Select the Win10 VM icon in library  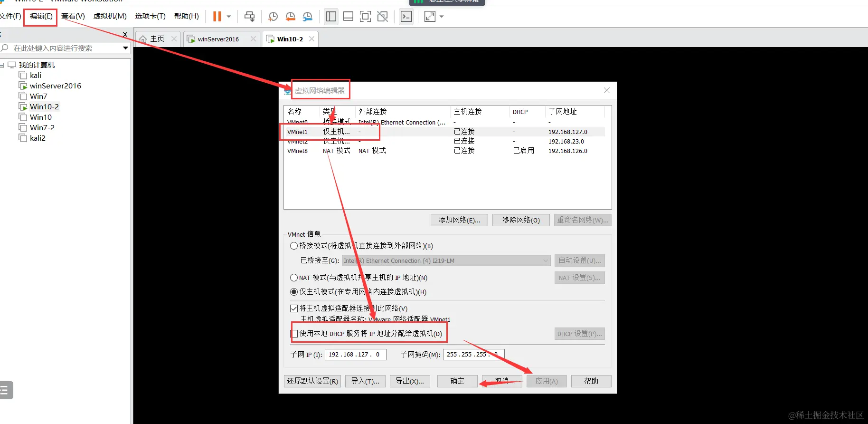click(x=22, y=117)
